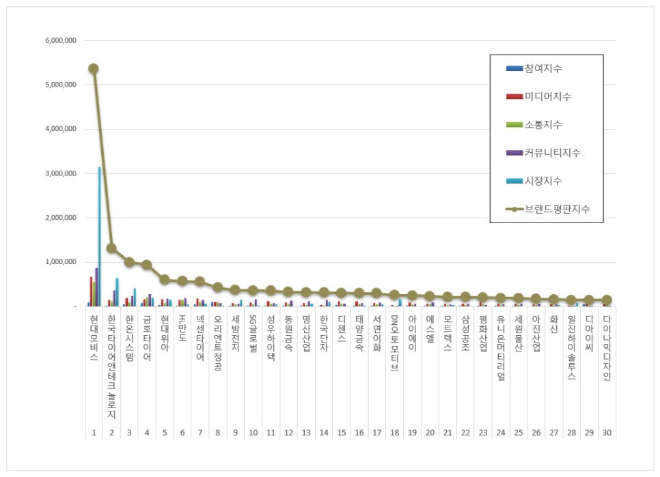Screen dimensions: 660x477
Task: Click the 3,000,000 value axis label
Action: point(62,174)
